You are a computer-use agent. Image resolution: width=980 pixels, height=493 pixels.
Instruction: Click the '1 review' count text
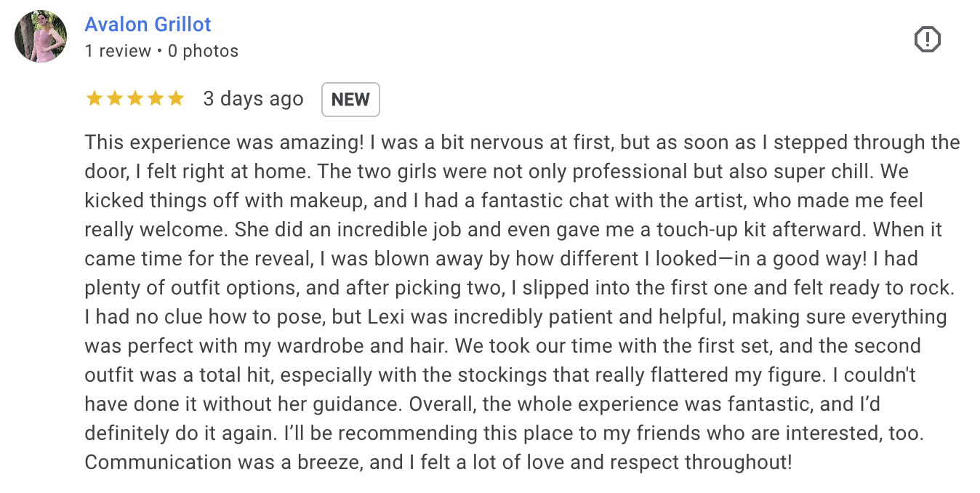[x=118, y=51]
